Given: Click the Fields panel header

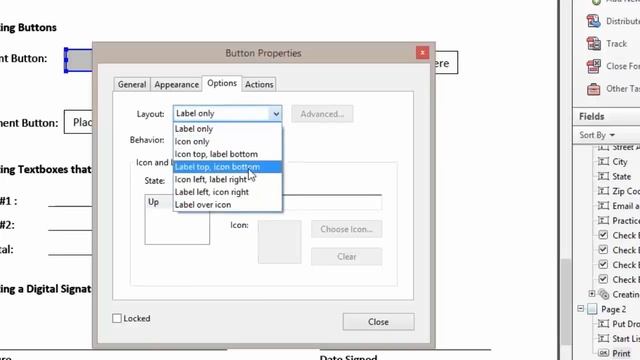Looking at the screenshot, I should coord(607,117).
